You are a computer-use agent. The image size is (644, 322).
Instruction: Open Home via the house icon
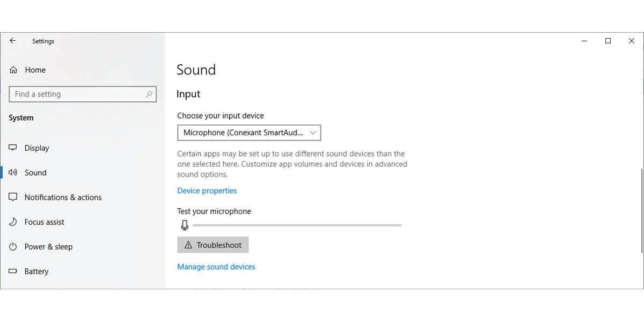(x=13, y=70)
